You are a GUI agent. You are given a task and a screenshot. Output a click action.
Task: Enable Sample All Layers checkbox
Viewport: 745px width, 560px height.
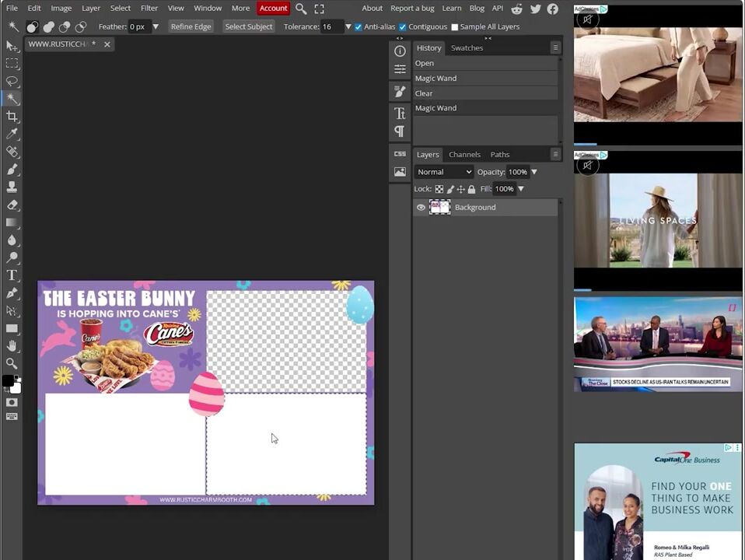click(455, 27)
